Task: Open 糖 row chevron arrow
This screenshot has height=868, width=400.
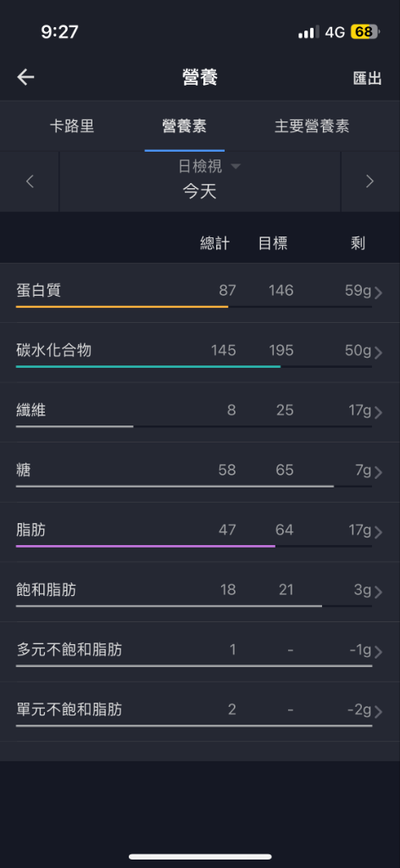Action: tap(379, 472)
